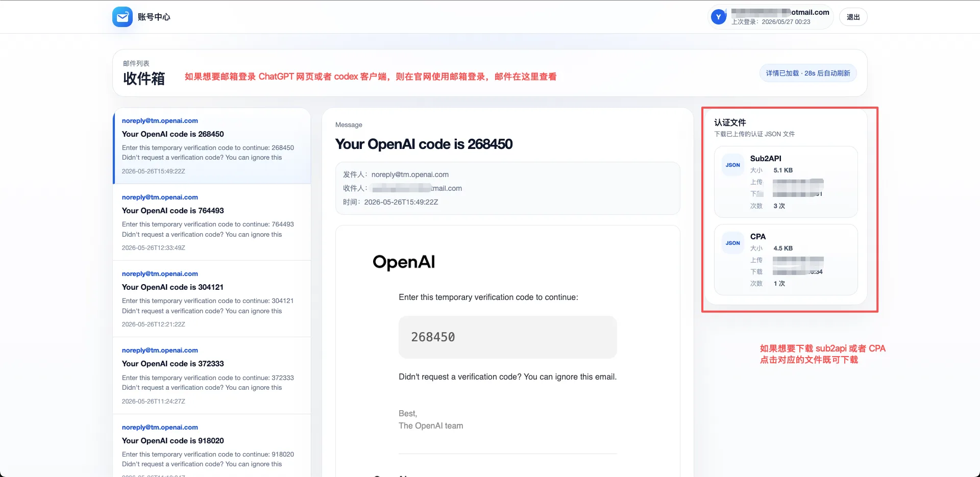This screenshot has height=477, width=980.
Task: Click the OpenAI logo in email body
Action: point(404,262)
